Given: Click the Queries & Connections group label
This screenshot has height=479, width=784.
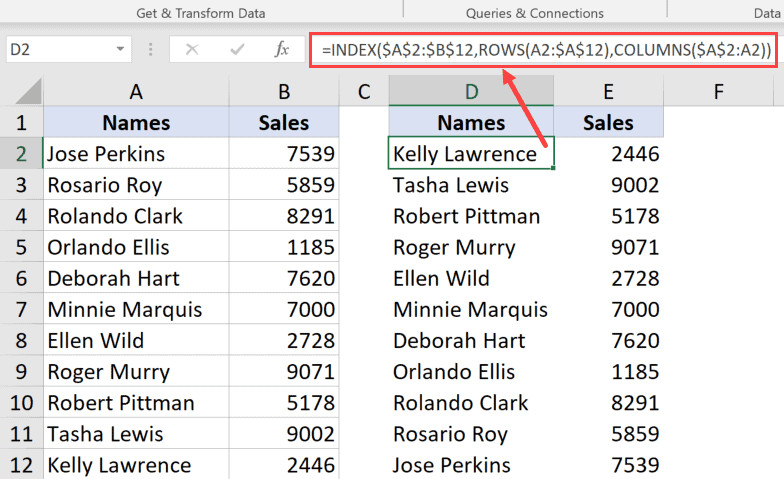Looking at the screenshot, I should click(534, 13).
